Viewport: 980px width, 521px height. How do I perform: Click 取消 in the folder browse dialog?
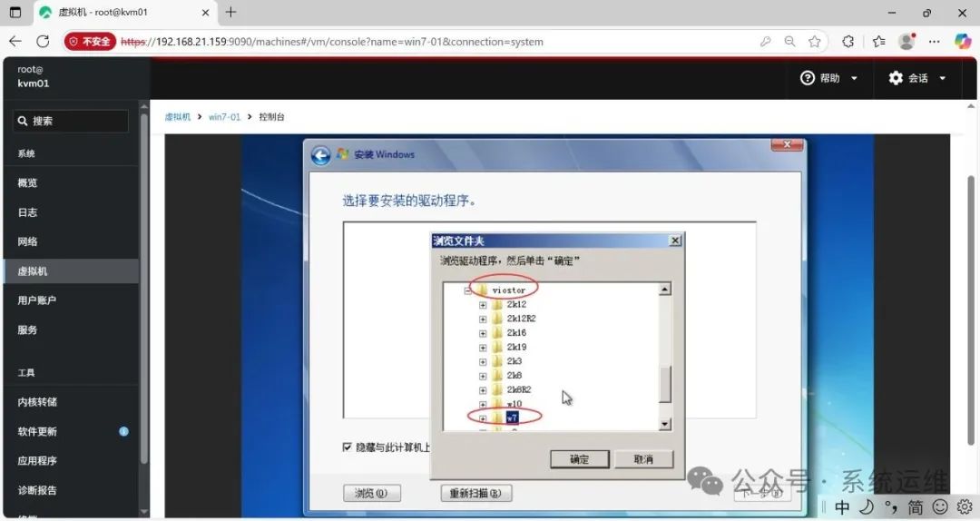coord(643,459)
